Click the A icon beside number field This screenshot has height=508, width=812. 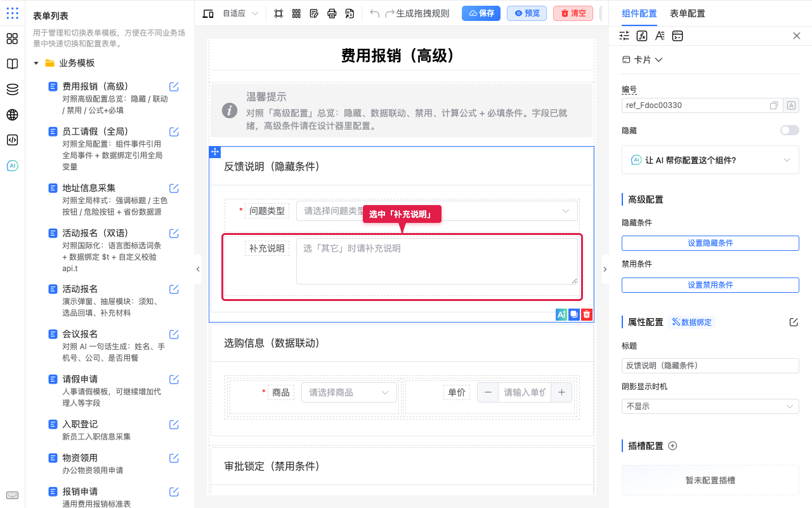[791, 105]
